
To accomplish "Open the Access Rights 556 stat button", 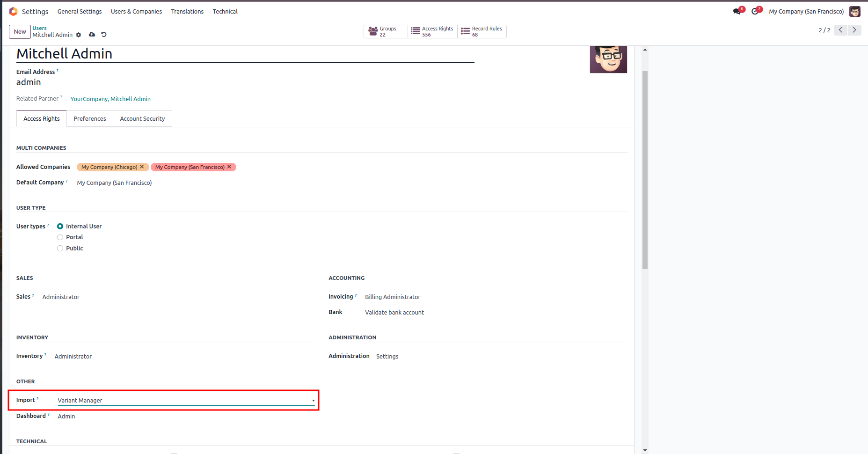I will (x=432, y=31).
